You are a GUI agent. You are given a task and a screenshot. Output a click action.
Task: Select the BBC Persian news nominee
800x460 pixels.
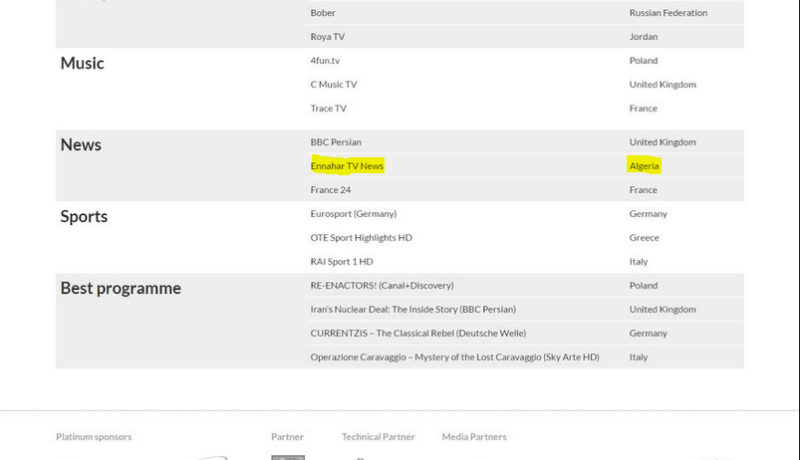pos(336,142)
